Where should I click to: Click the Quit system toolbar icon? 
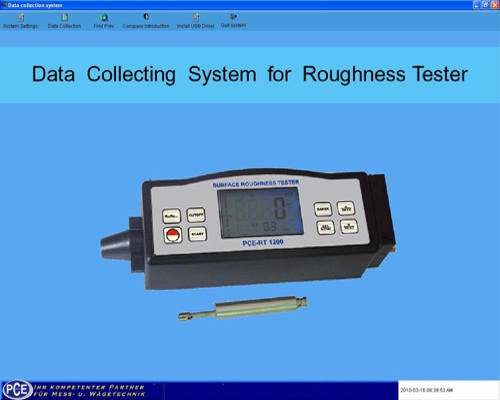[233, 21]
